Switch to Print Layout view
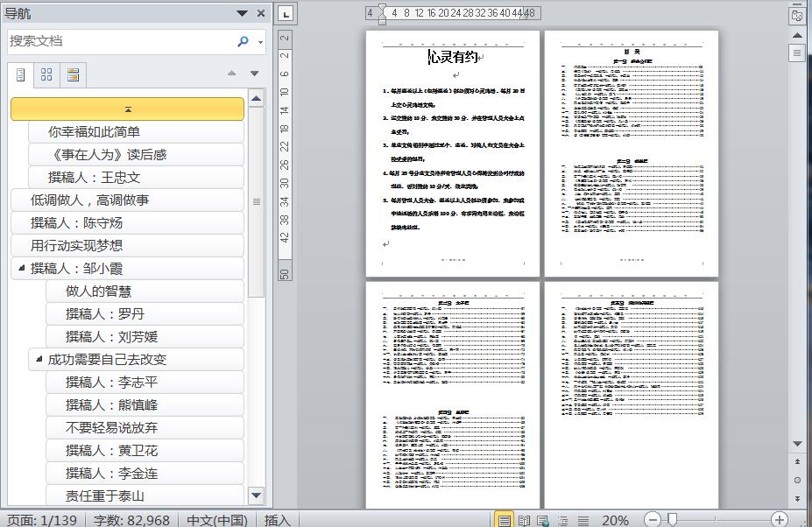Screen dimensions: 812x527 pyautogui.click(x=504, y=520)
